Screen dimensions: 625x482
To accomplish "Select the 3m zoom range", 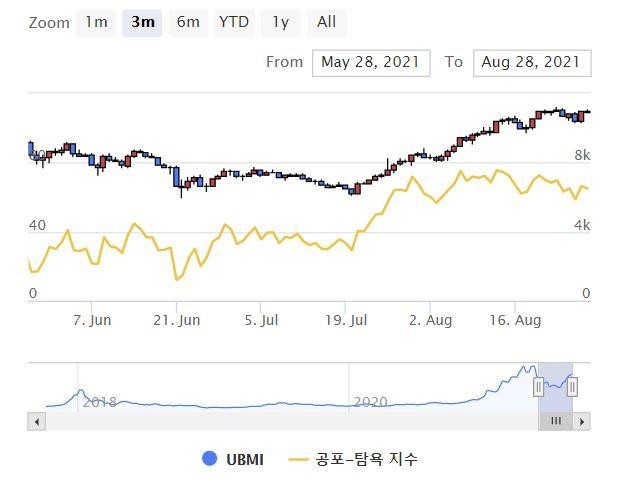I will (142, 22).
